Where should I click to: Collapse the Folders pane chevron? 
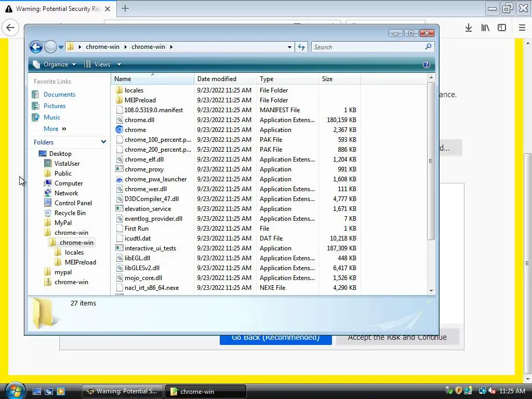[x=103, y=142]
